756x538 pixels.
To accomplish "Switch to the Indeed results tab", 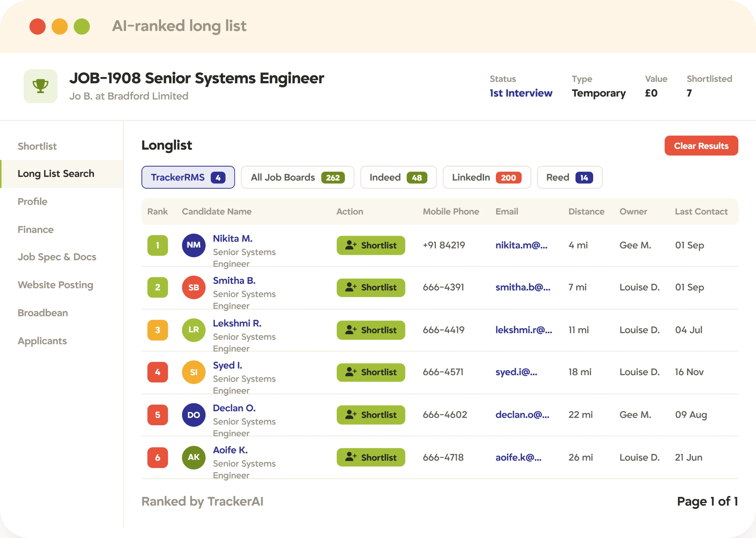I will coord(398,177).
